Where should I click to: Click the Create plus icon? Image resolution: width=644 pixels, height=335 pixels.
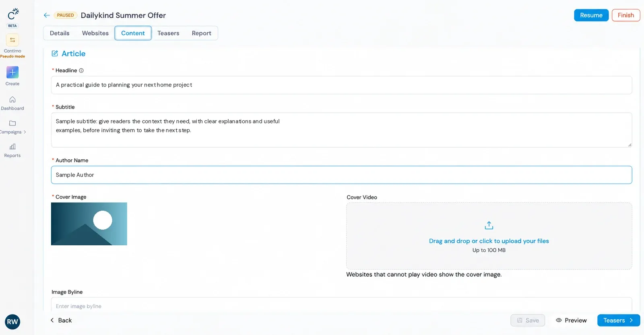tap(12, 72)
